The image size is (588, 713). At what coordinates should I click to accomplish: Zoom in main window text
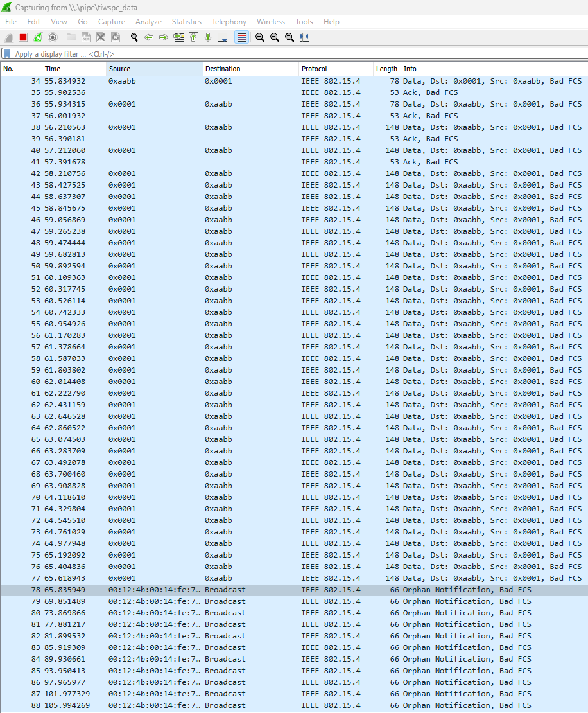(x=260, y=37)
